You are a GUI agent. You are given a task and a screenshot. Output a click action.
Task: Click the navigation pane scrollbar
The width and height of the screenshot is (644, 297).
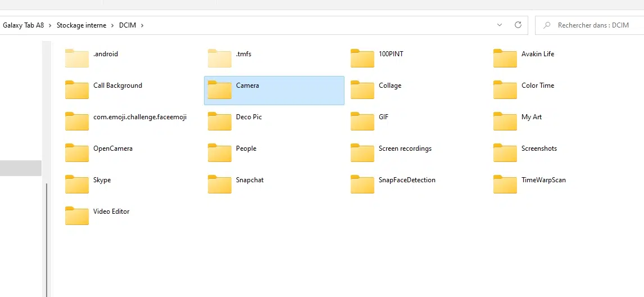[47, 240]
